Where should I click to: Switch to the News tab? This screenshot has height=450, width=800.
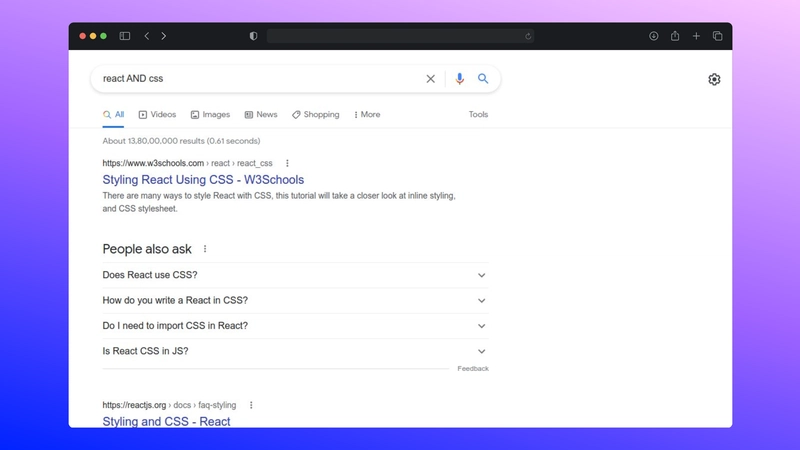pos(261,115)
